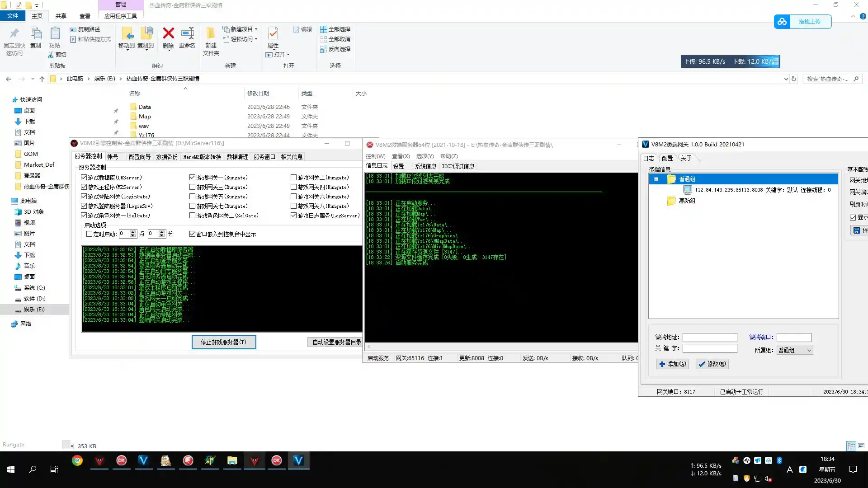The width and height of the screenshot is (868, 488).
Task: Switch to 配置 tab in V8M2微端网关
Action: (667, 158)
